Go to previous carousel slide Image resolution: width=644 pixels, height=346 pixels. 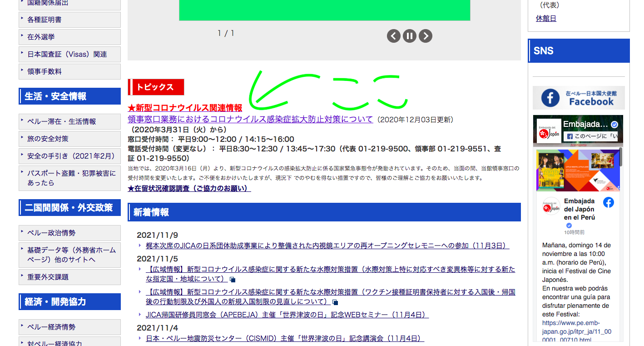pos(394,36)
